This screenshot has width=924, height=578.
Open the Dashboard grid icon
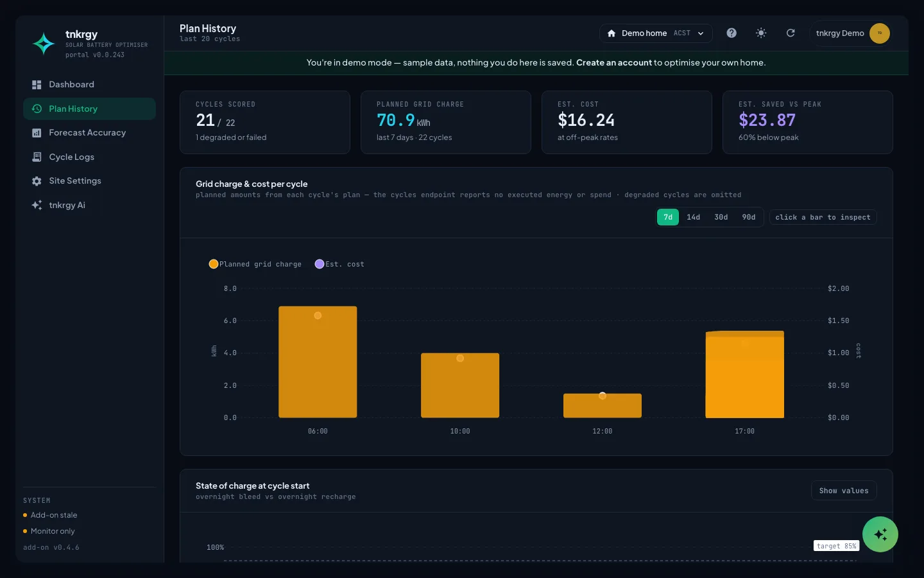tap(37, 85)
